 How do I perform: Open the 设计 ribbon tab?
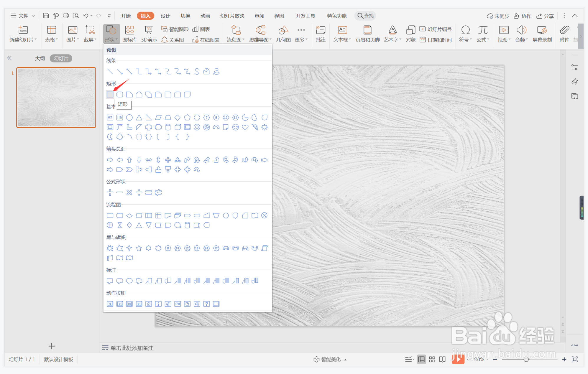point(165,16)
